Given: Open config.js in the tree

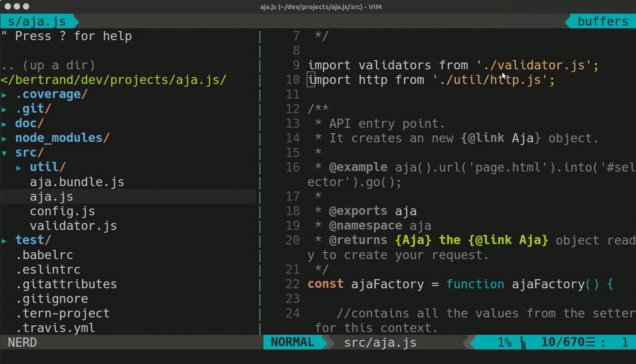Looking at the screenshot, I should (x=63, y=211).
